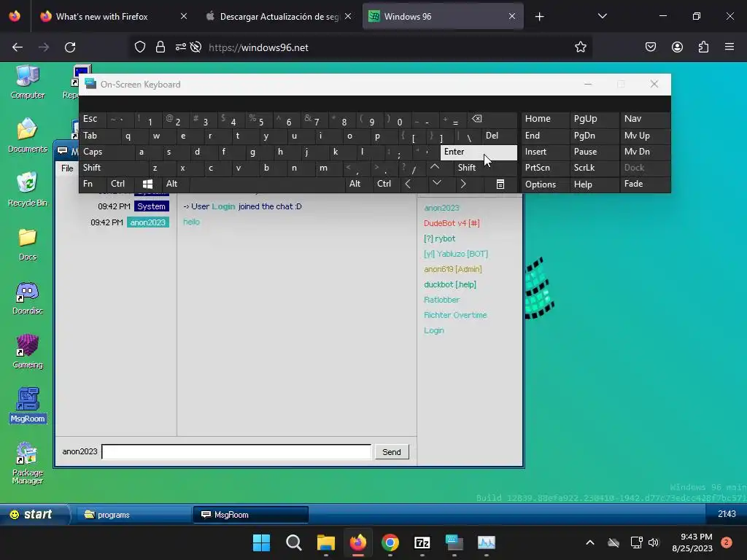Open a new Firefox tab with plus button

(x=539, y=17)
